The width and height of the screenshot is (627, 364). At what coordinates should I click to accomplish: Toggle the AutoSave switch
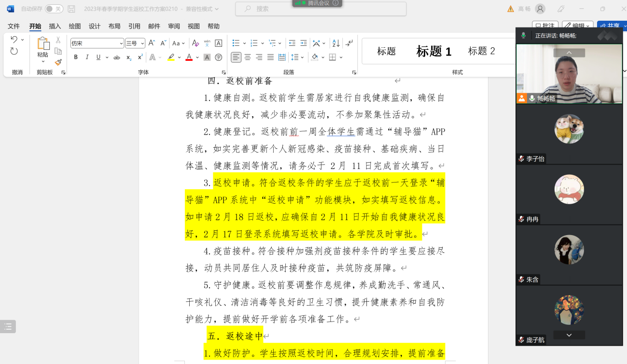click(54, 9)
